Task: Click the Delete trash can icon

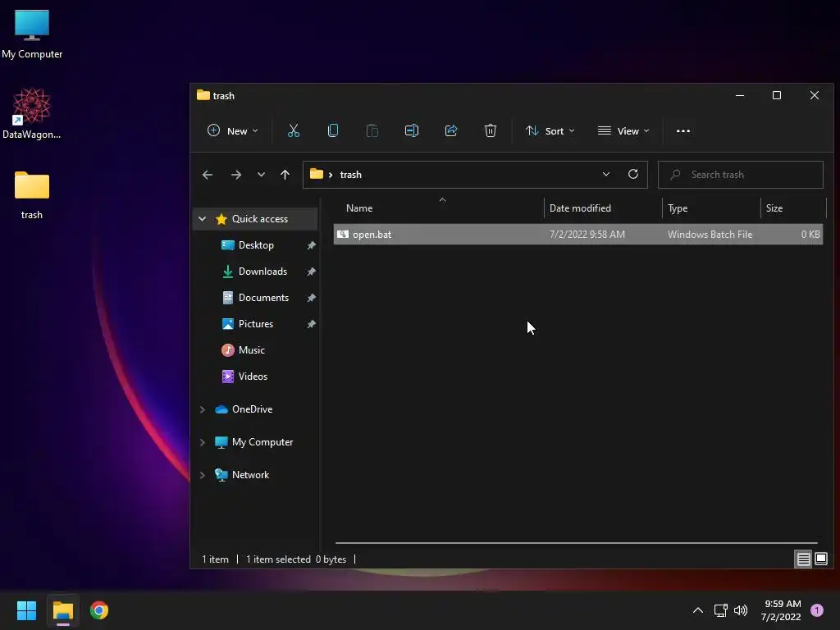Action: [491, 130]
